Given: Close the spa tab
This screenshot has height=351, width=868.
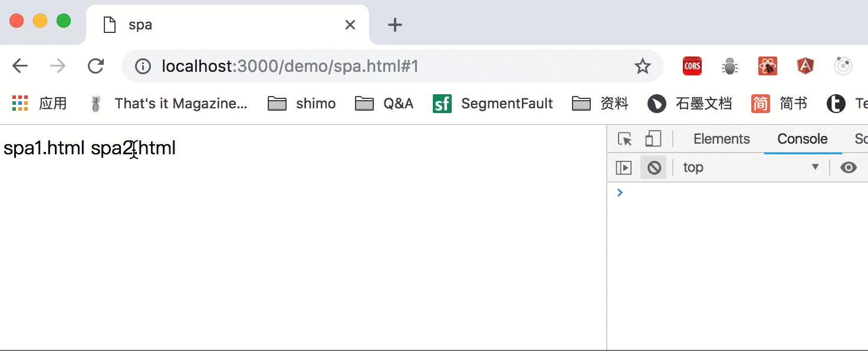Looking at the screenshot, I should pos(350,25).
